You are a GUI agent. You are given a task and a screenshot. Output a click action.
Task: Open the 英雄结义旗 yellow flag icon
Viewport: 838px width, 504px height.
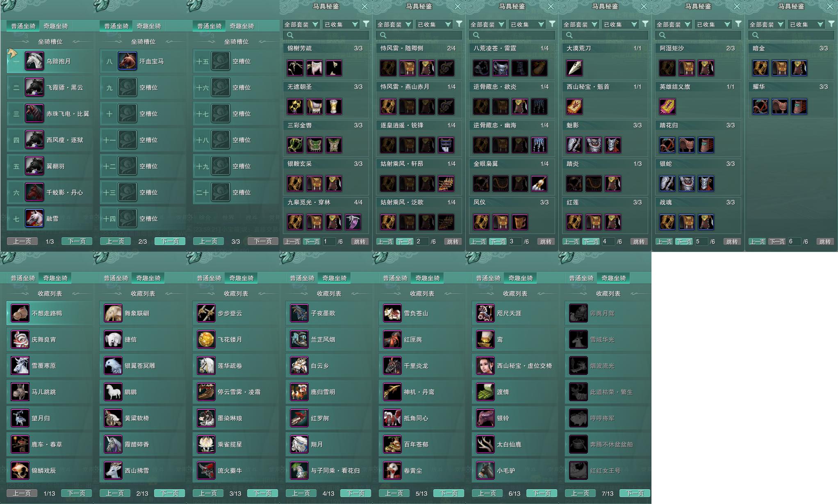(667, 107)
